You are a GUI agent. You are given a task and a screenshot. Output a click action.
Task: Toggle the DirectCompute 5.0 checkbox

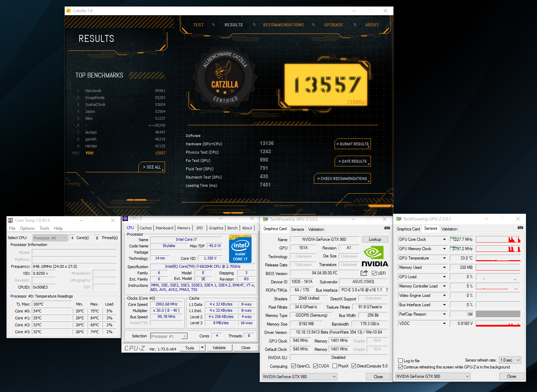[354, 366]
